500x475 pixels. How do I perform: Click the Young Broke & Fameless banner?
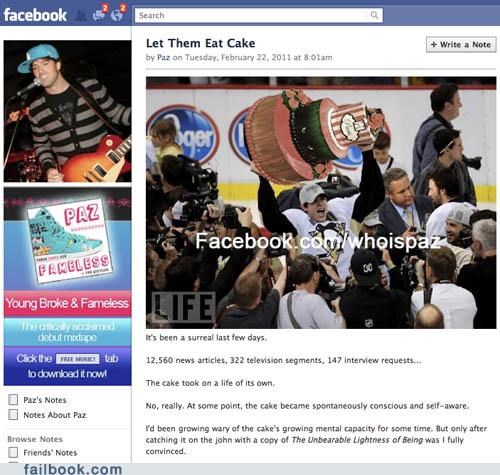(67, 303)
